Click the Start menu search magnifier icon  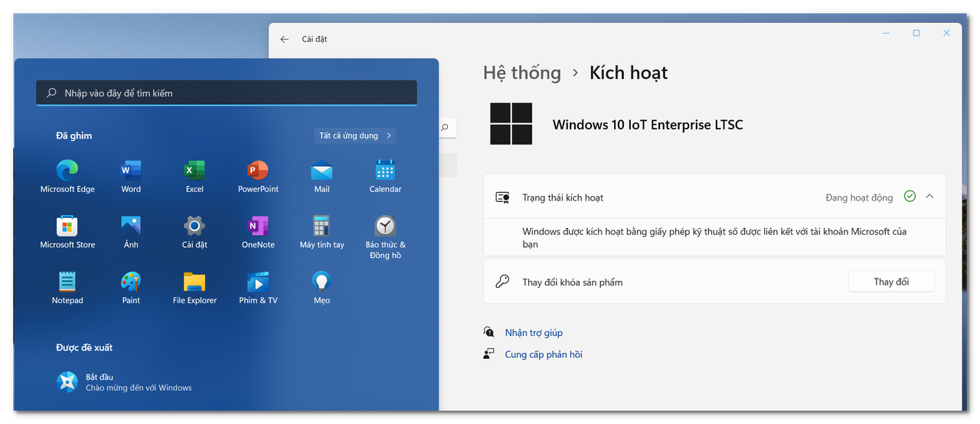pyautogui.click(x=51, y=93)
